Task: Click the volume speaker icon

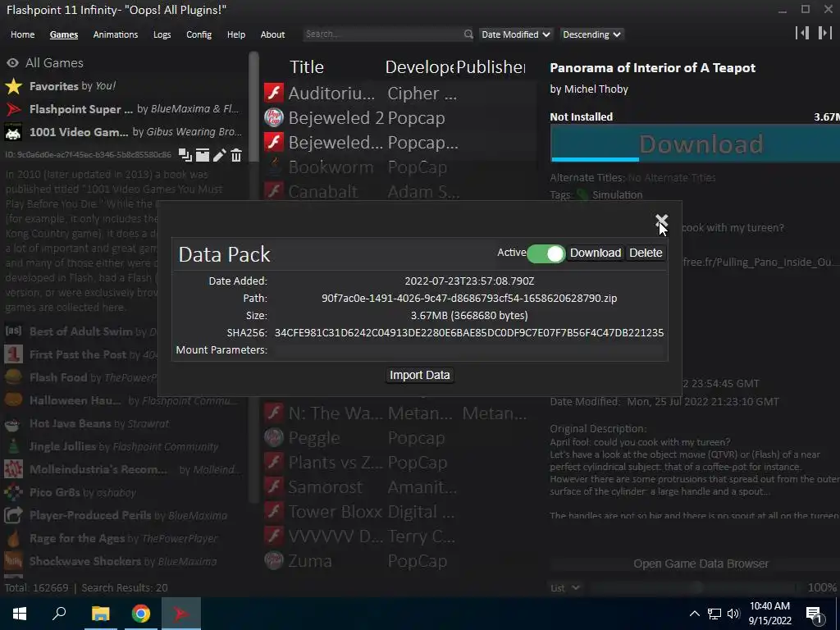Action: (x=733, y=614)
